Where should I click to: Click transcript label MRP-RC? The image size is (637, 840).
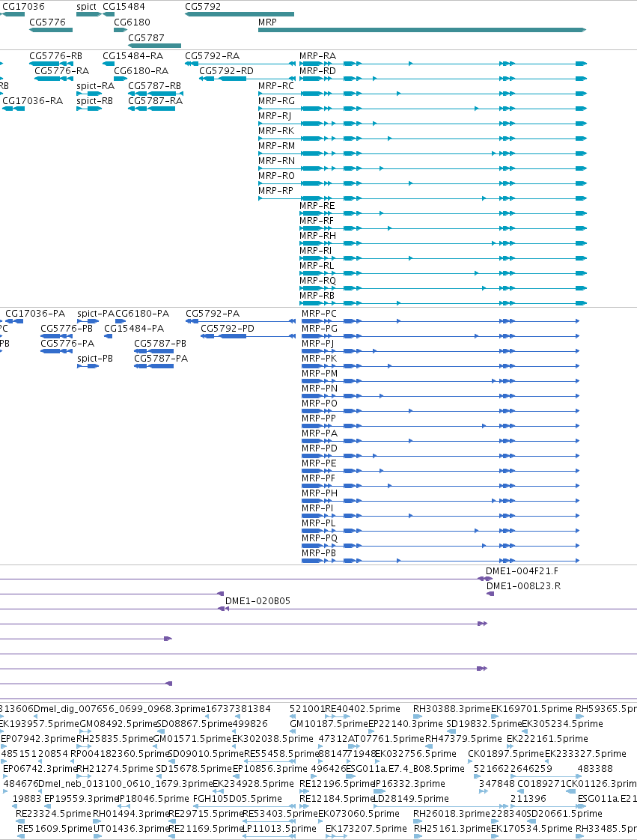(x=276, y=85)
